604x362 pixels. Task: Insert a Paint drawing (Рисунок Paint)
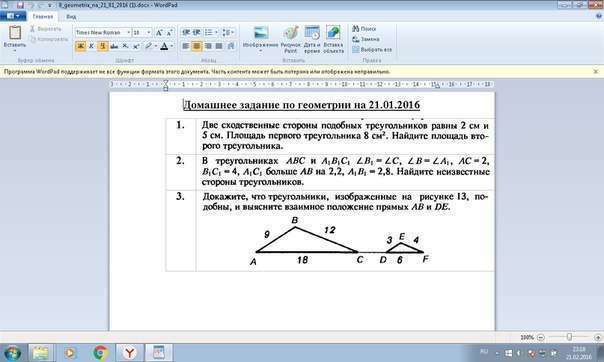(291, 39)
